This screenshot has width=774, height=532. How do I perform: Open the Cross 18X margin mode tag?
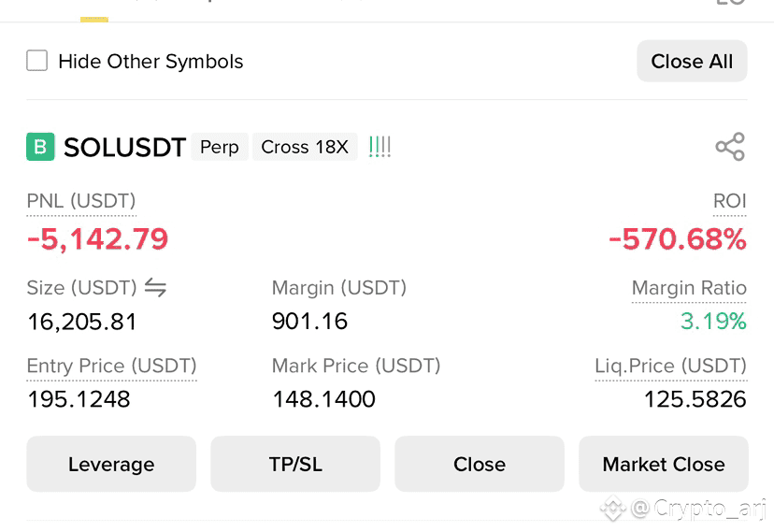click(x=305, y=147)
